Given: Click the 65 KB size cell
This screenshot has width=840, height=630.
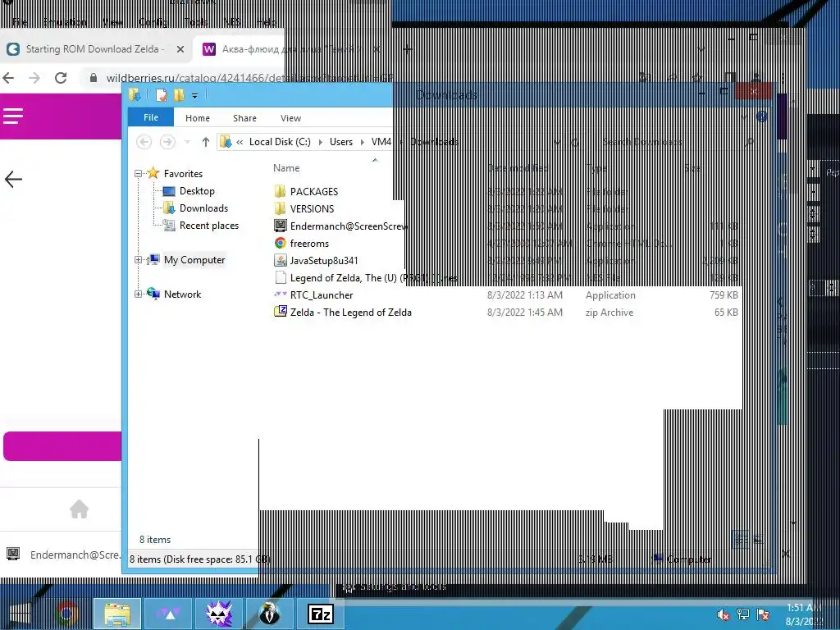Looking at the screenshot, I should pyautogui.click(x=726, y=313).
